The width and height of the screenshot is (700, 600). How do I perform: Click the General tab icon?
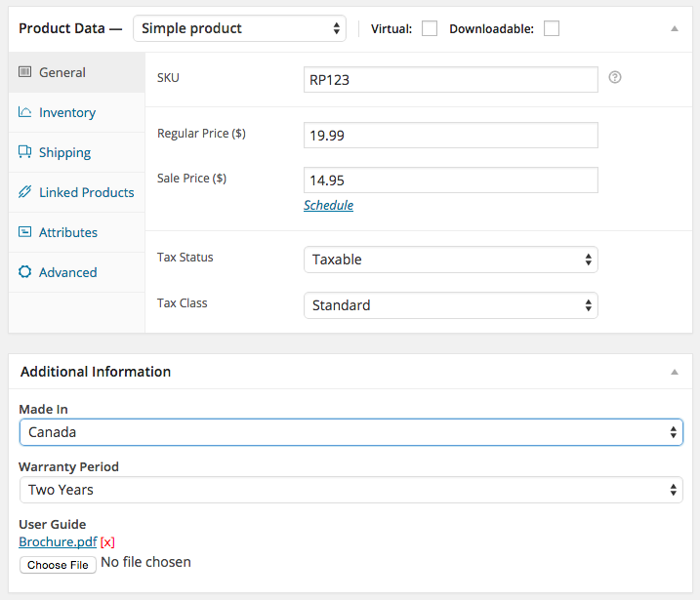coord(25,72)
